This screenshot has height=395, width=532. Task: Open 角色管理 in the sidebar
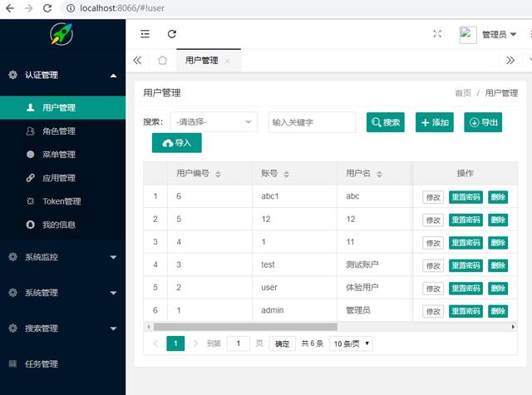pos(63,131)
